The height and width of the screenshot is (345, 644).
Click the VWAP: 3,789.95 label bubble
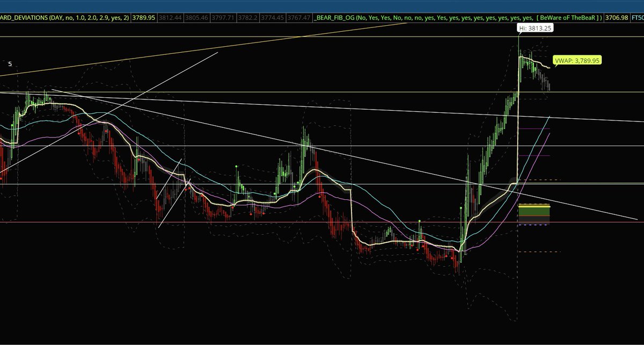tap(577, 61)
